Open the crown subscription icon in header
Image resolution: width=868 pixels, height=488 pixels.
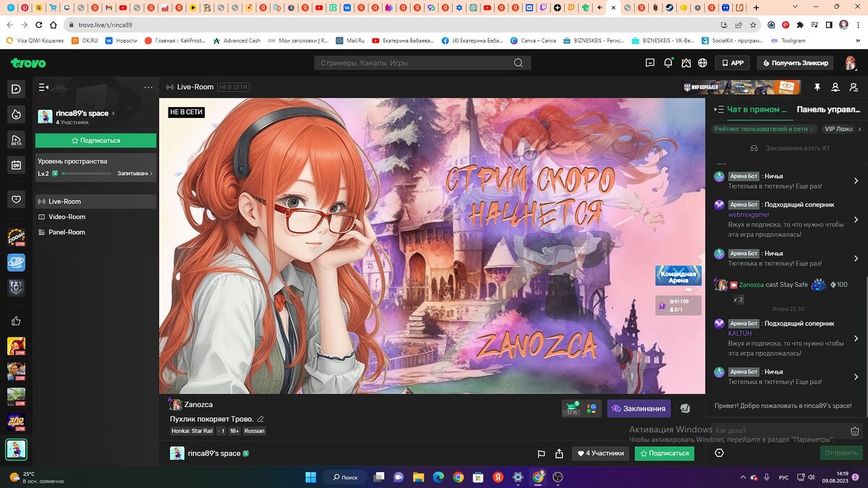(x=686, y=63)
